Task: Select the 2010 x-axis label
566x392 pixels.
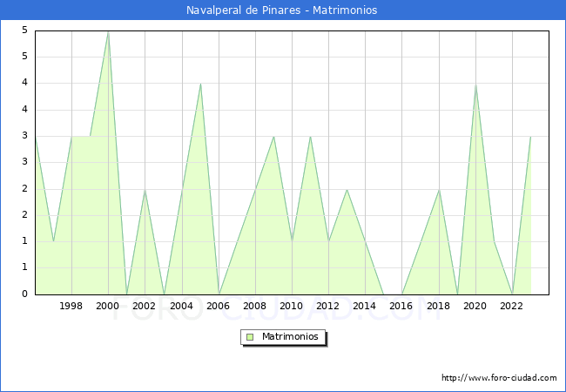Action: coord(292,306)
